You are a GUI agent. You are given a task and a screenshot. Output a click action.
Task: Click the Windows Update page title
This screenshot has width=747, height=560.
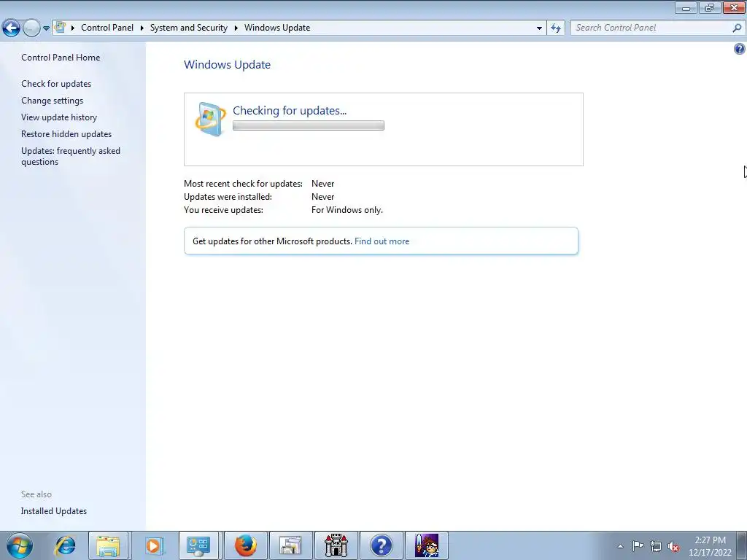pyautogui.click(x=228, y=65)
